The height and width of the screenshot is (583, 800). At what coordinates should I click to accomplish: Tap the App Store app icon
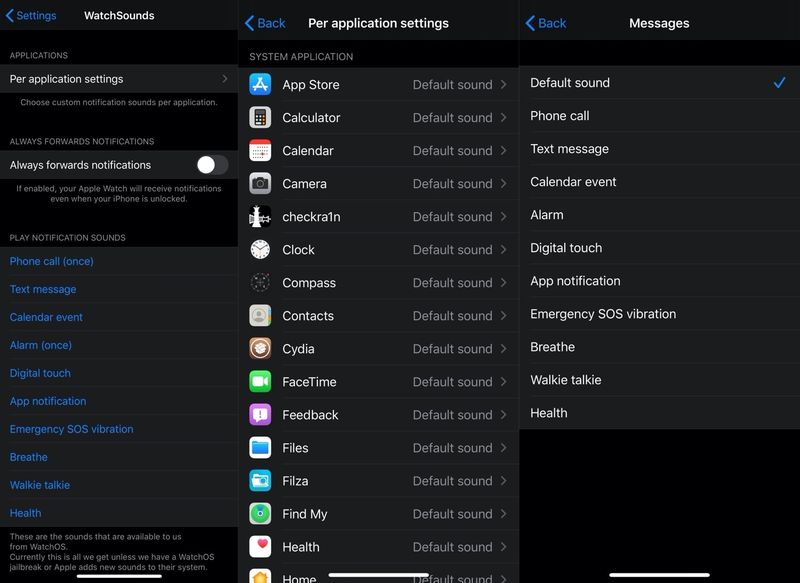click(260, 85)
